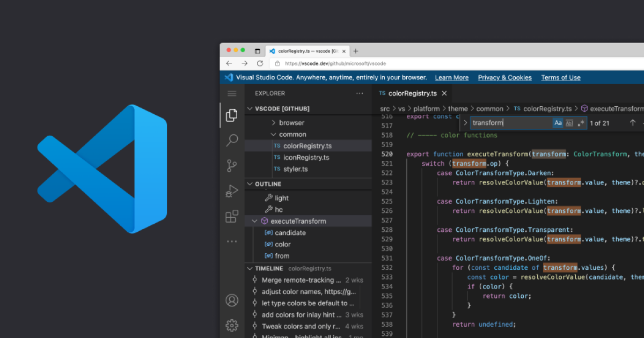The image size is (644, 338).
Task: Open the Privacy & Cookies link
Action: tap(504, 77)
